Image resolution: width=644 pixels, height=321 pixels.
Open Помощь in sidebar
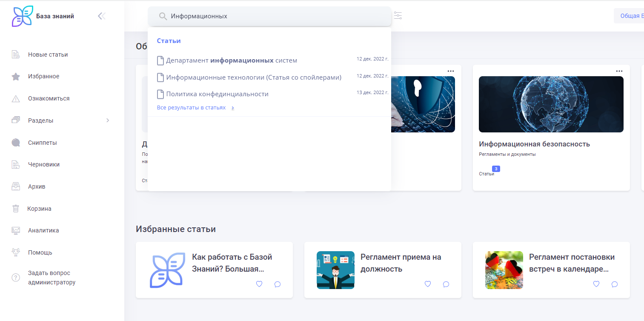[x=40, y=252]
